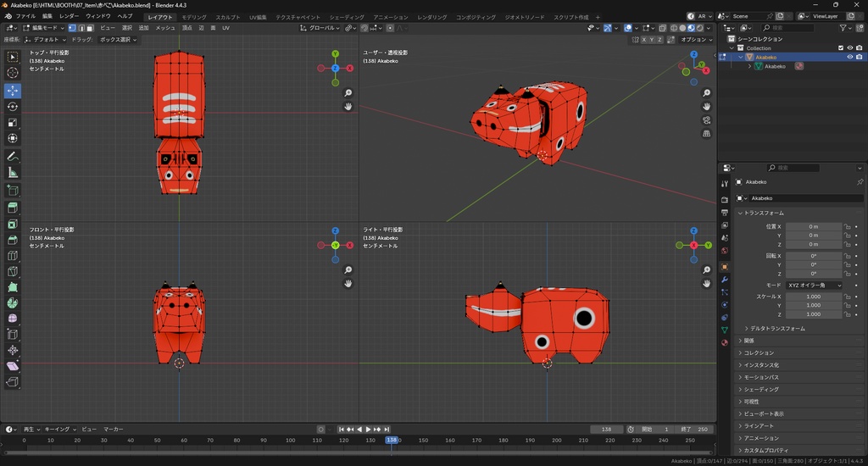Expand the デルタトランスフォーム panel

tap(777, 328)
